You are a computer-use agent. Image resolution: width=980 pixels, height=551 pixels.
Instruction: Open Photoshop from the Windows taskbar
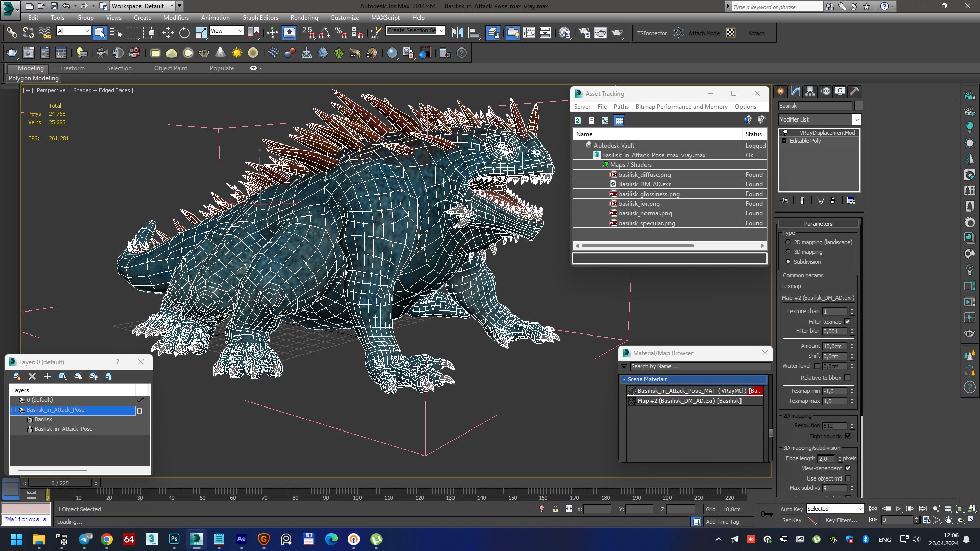click(174, 539)
